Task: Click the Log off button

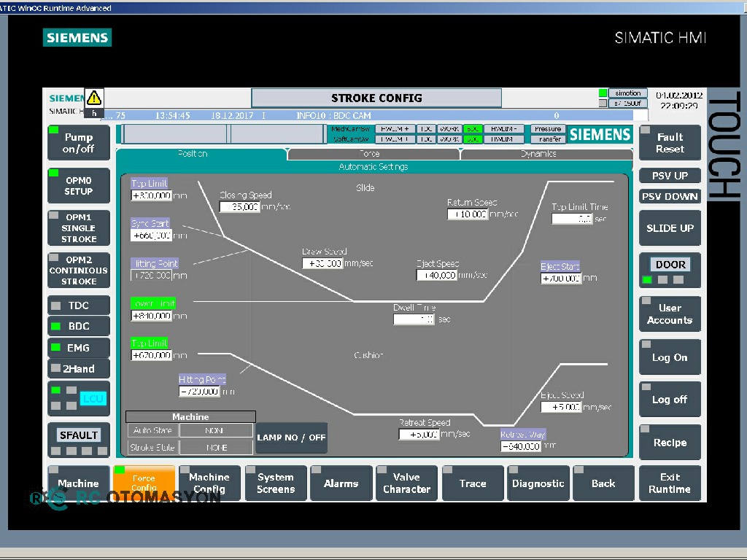Action: point(670,400)
